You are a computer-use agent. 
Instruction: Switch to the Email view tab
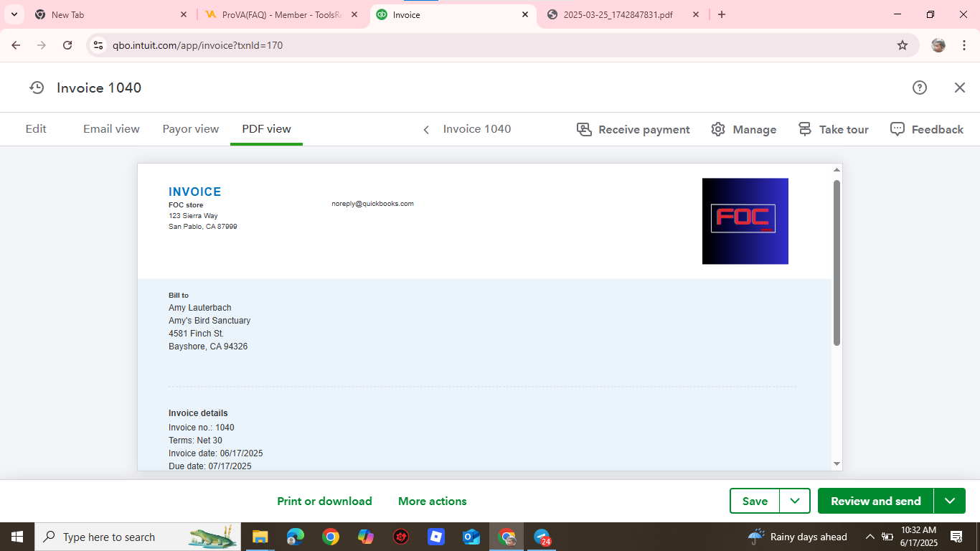(x=111, y=129)
